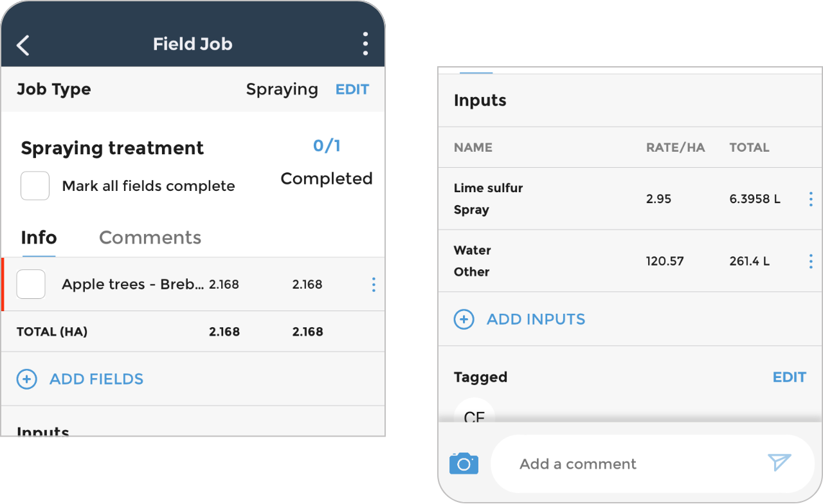
Task: Tap the camera icon to attach a photo
Action: point(464,464)
